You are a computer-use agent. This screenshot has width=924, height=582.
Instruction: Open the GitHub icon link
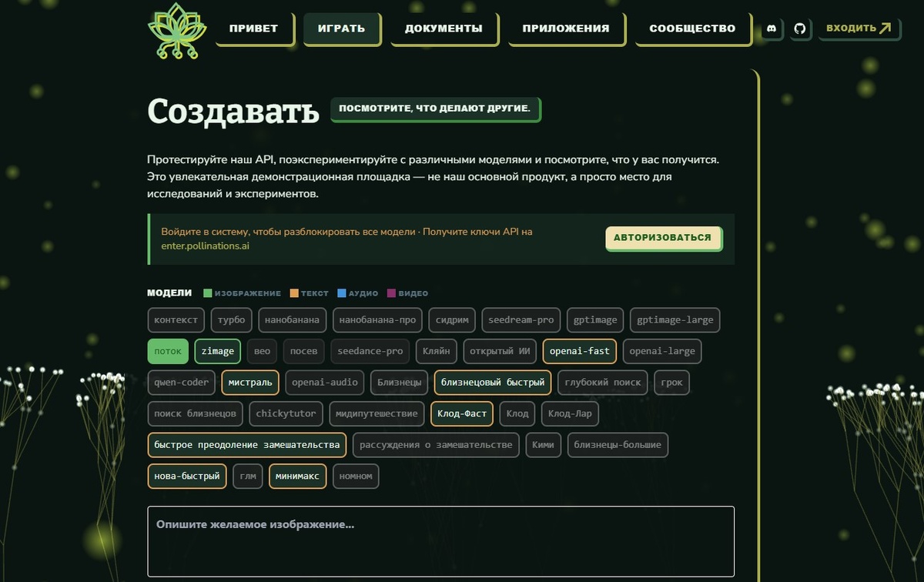point(800,28)
